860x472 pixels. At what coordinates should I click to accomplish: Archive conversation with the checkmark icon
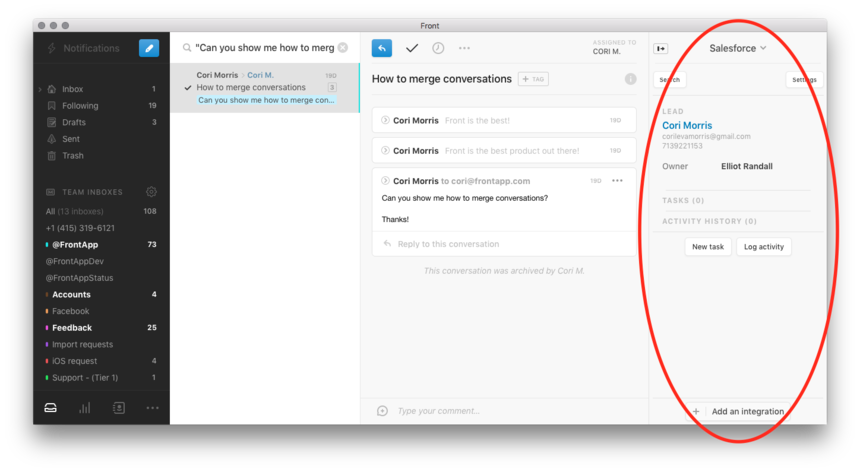click(x=412, y=48)
